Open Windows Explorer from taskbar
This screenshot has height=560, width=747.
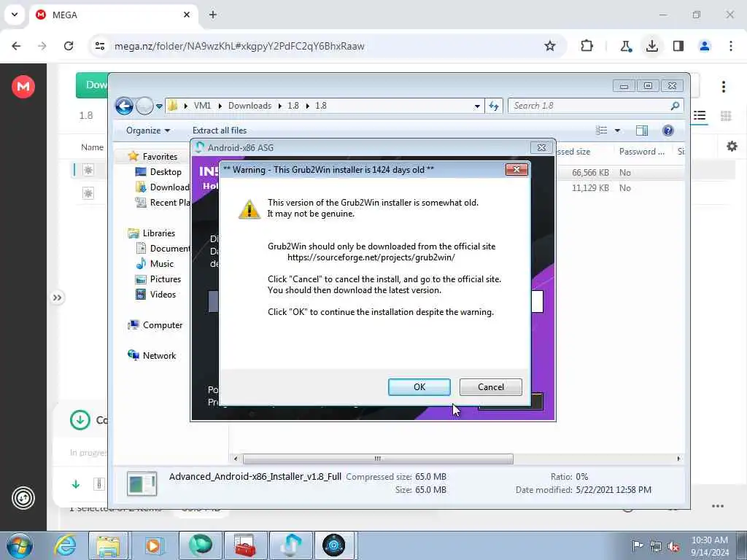108,545
